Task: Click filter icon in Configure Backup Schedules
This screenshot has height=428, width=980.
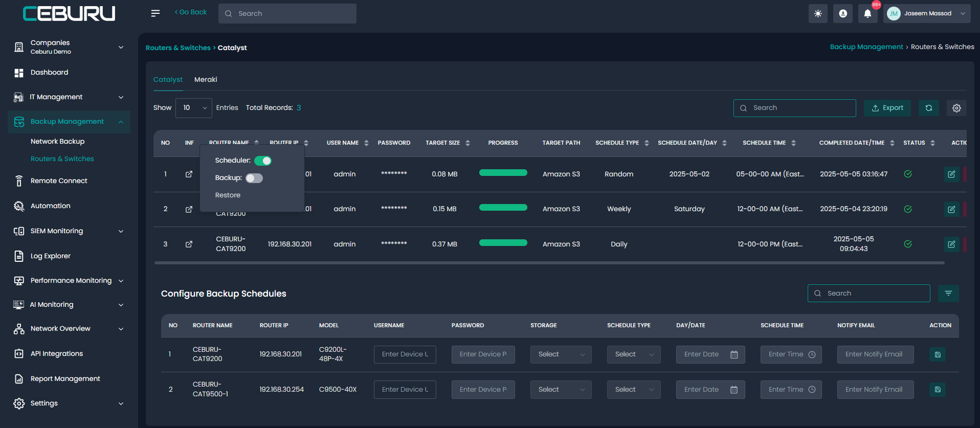Action: coord(948,294)
